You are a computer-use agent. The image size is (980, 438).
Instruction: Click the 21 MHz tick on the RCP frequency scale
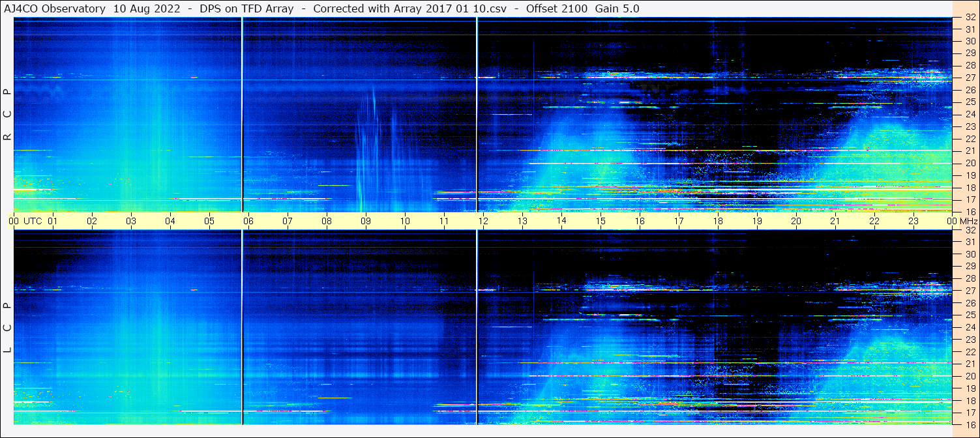(970, 151)
